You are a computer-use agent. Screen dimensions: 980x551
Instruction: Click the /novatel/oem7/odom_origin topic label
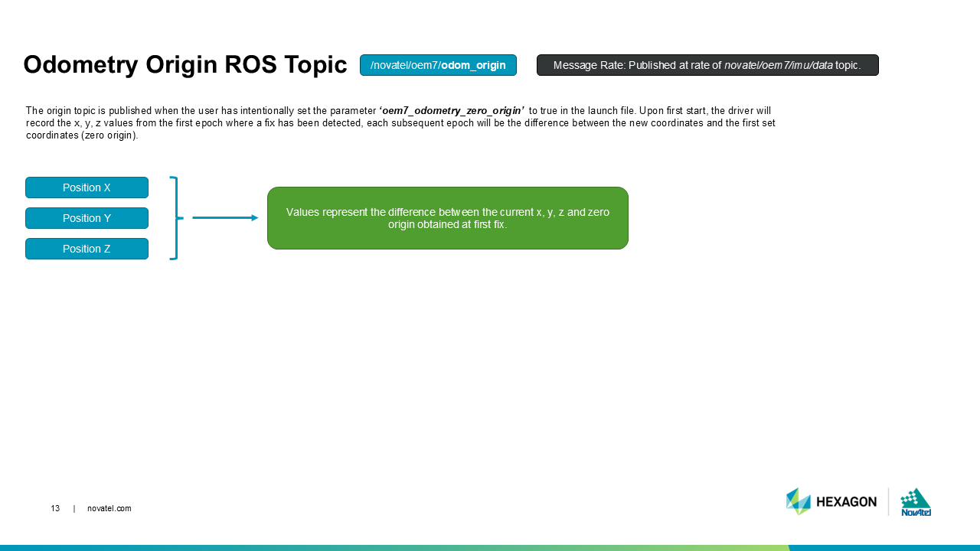point(438,65)
